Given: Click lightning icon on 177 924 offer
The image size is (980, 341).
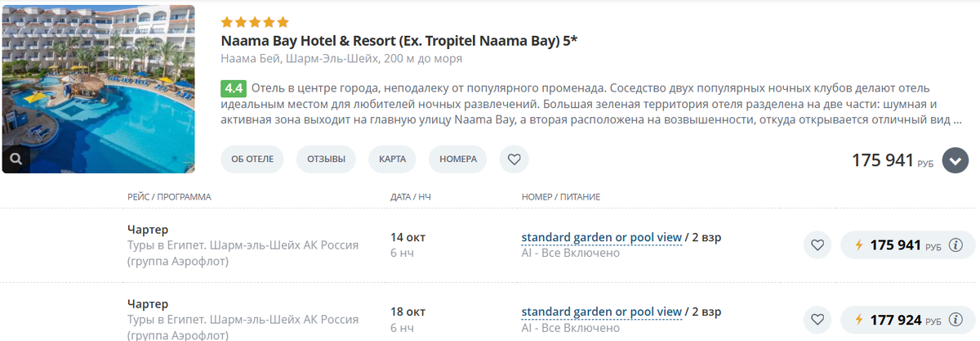Looking at the screenshot, I should click(858, 320).
